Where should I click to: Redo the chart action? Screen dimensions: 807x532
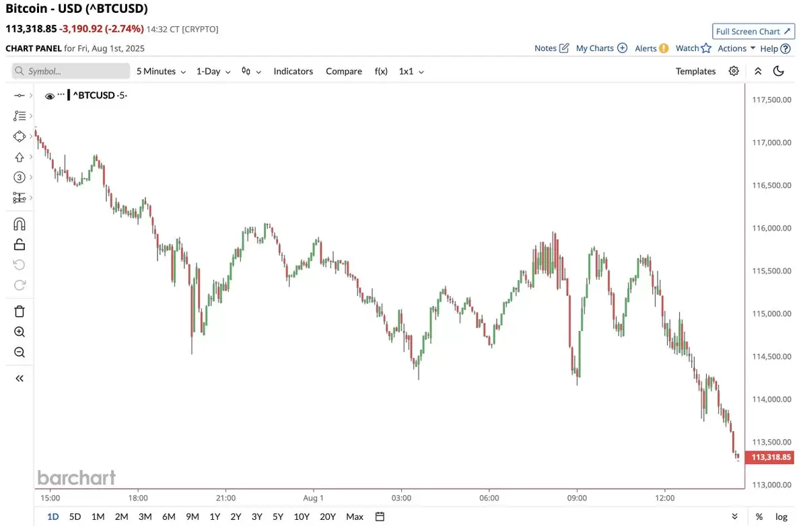(19, 286)
